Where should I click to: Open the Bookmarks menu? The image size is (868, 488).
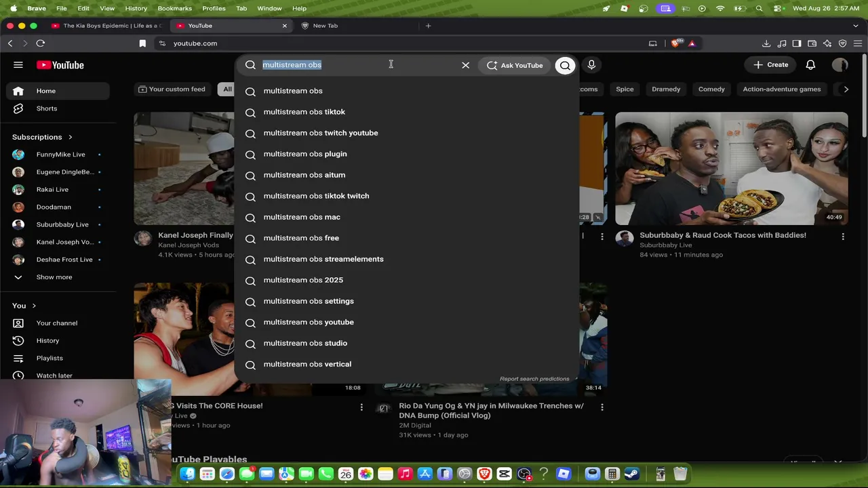pyautogui.click(x=175, y=8)
